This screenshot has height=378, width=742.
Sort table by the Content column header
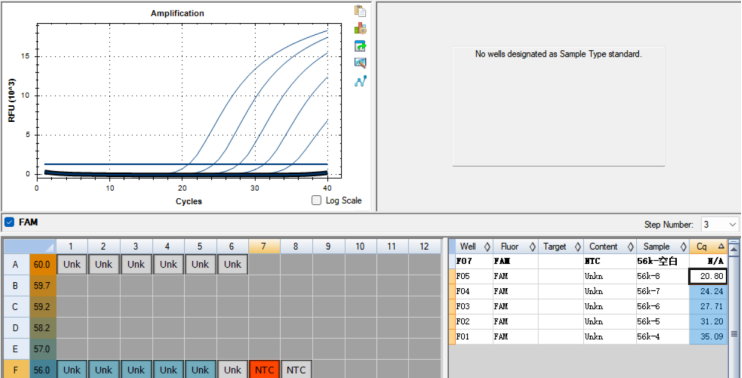(610, 246)
